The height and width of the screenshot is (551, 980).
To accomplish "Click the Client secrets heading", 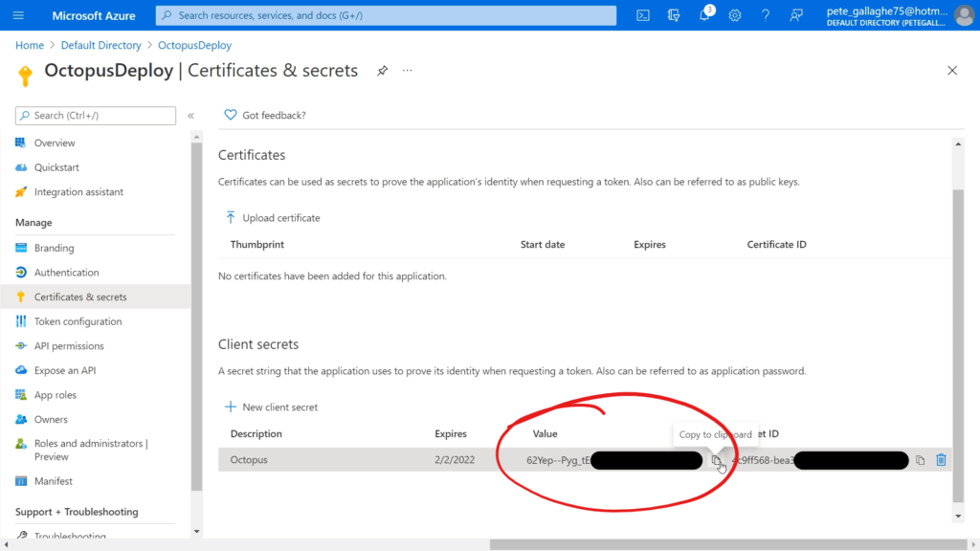I will pyautogui.click(x=258, y=344).
